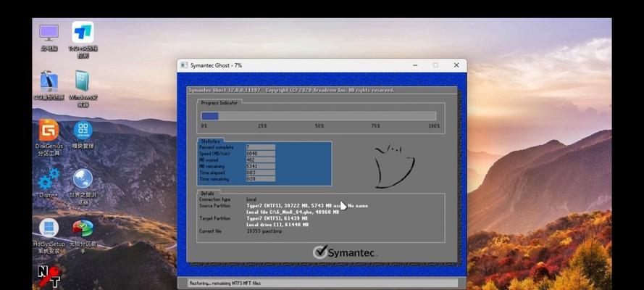Click the MB remaining value 5341
Screen dimensions: 644x290
(260, 166)
